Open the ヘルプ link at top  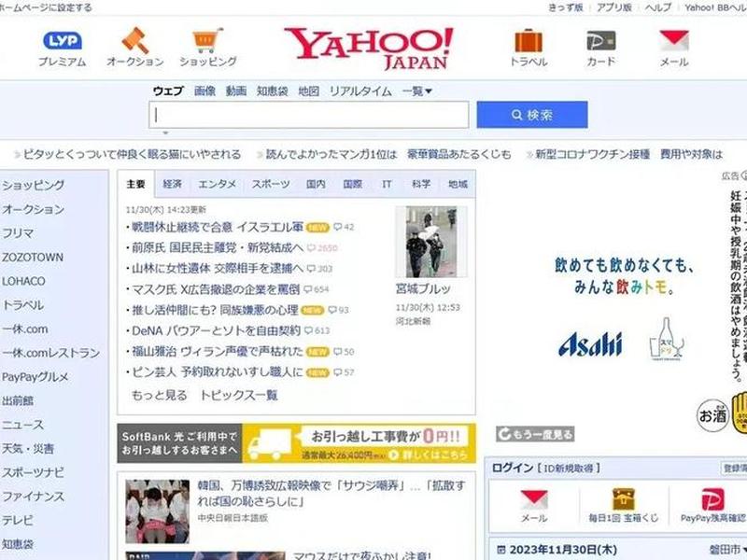[x=658, y=7]
